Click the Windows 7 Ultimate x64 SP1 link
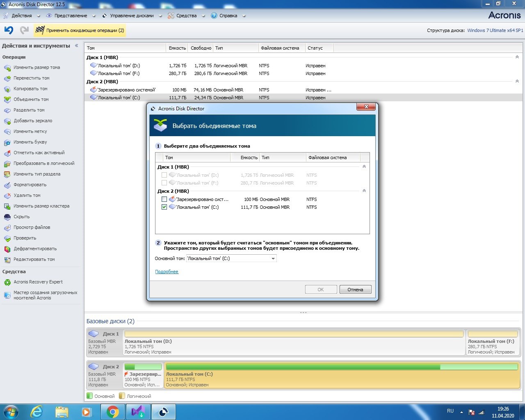525x420 pixels. coord(495,30)
